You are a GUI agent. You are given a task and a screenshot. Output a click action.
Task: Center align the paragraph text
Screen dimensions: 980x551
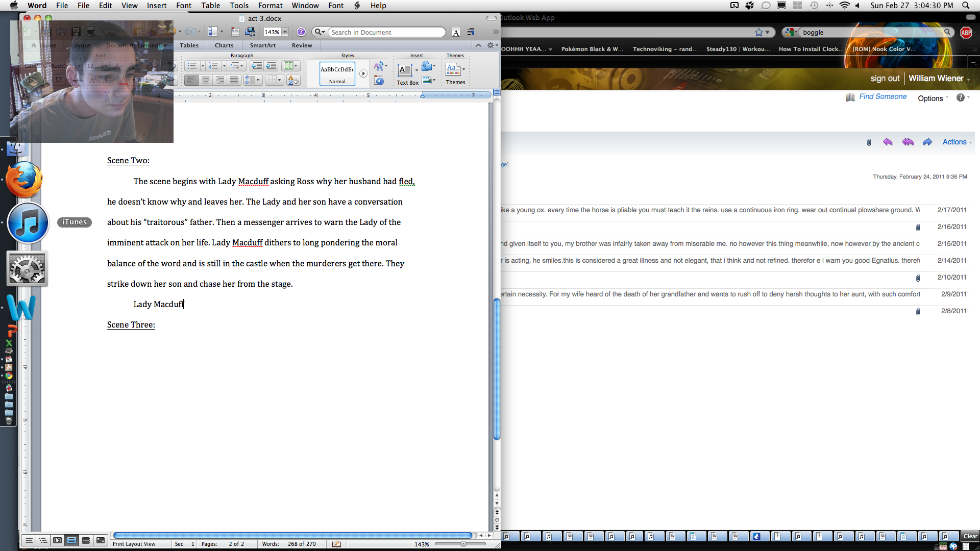click(x=205, y=80)
